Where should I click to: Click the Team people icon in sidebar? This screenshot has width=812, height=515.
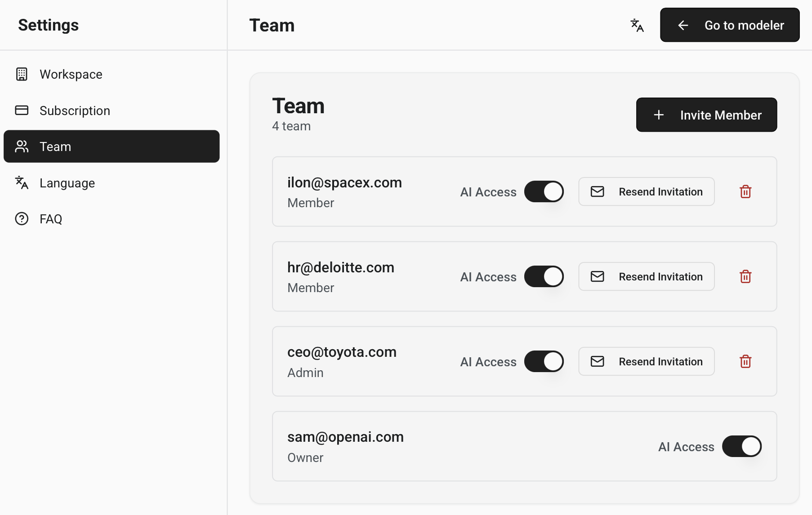tap(22, 147)
